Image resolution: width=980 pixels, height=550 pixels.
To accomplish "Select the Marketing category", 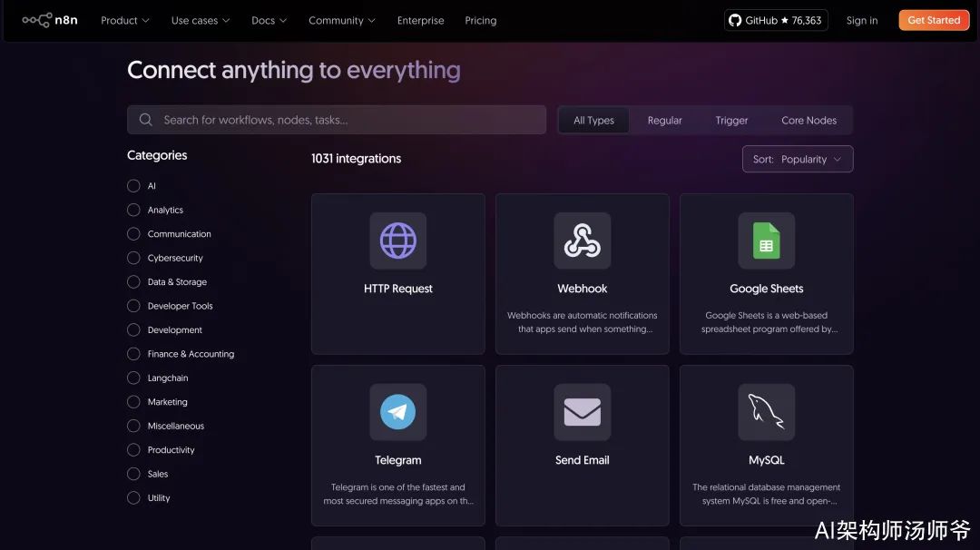I will (x=157, y=402).
